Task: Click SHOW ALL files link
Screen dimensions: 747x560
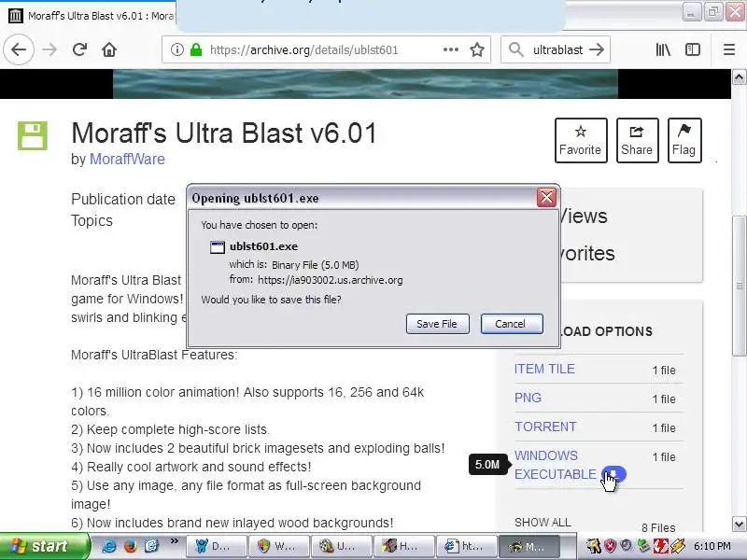Action: [543, 523]
